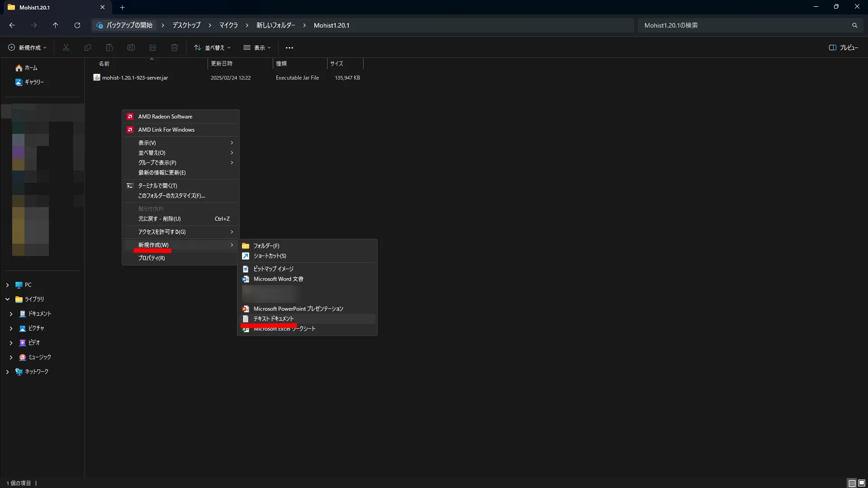Image resolution: width=868 pixels, height=488 pixels.
Task: Click the share toolbar icon
Action: (153, 47)
